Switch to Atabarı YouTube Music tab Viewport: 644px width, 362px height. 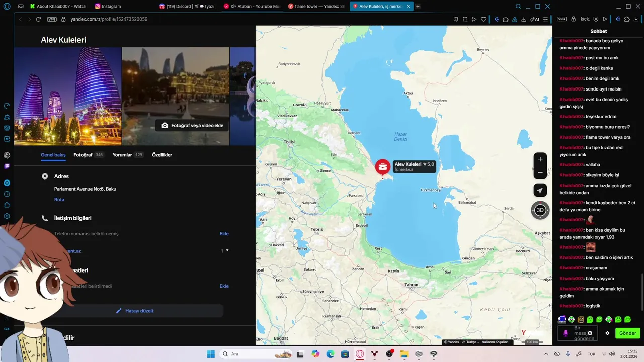click(x=252, y=7)
